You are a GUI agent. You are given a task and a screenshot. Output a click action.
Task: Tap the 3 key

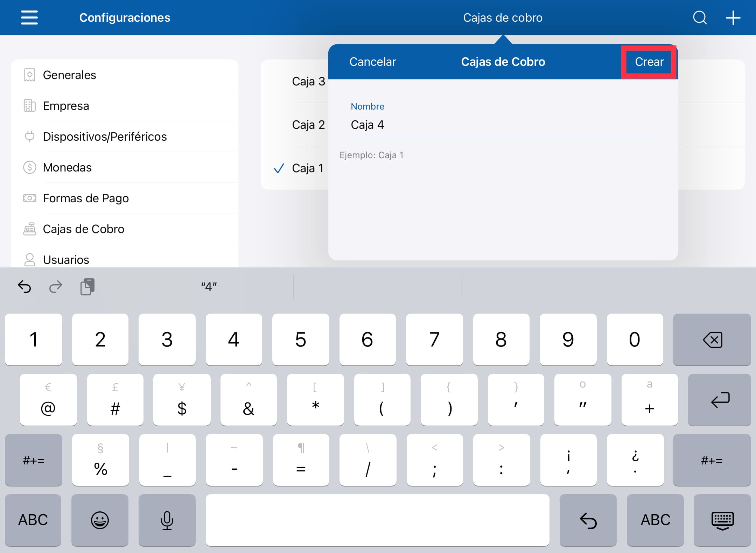pyautogui.click(x=167, y=339)
